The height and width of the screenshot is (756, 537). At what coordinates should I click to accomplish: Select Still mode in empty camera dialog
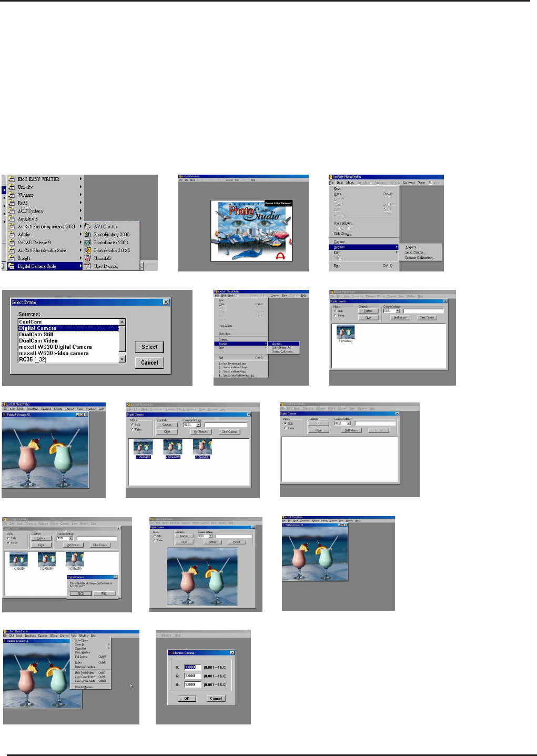(286, 424)
